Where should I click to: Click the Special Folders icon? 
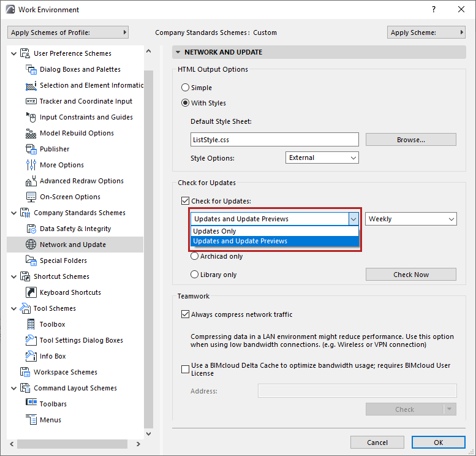point(31,260)
